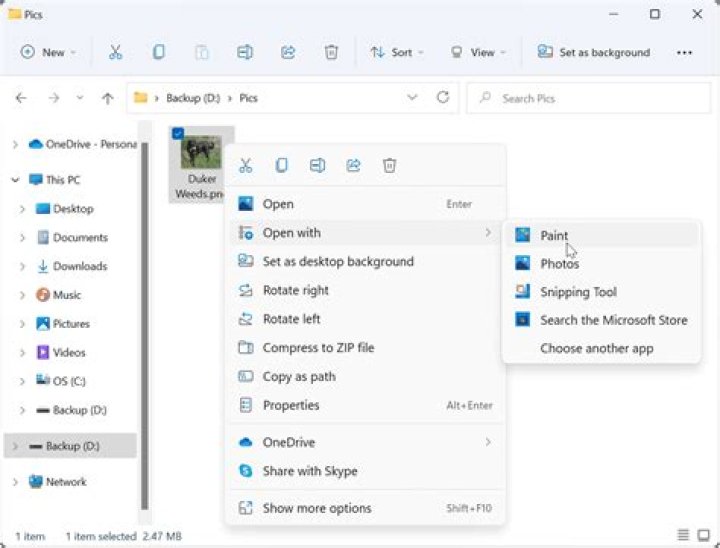Click the Share icon in the top toolbar
Screen dimensions: 720x548
coord(288,52)
